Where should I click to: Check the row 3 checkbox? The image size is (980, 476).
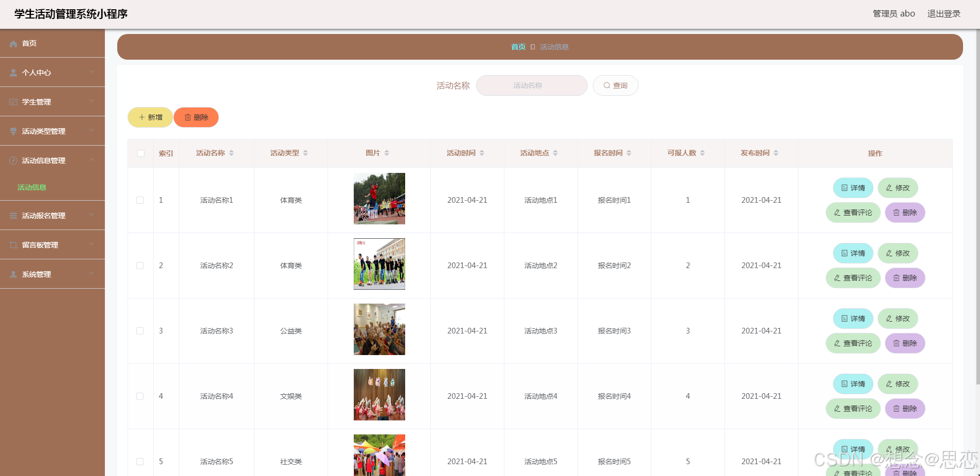pyautogui.click(x=140, y=331)
